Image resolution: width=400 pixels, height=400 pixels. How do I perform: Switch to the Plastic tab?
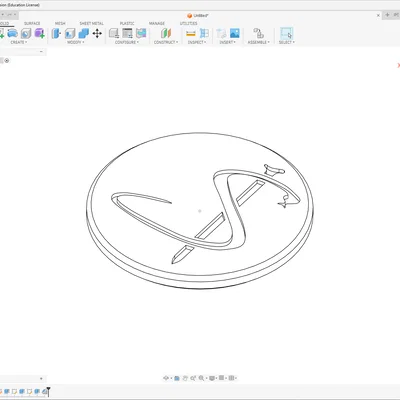pos(127,23)
